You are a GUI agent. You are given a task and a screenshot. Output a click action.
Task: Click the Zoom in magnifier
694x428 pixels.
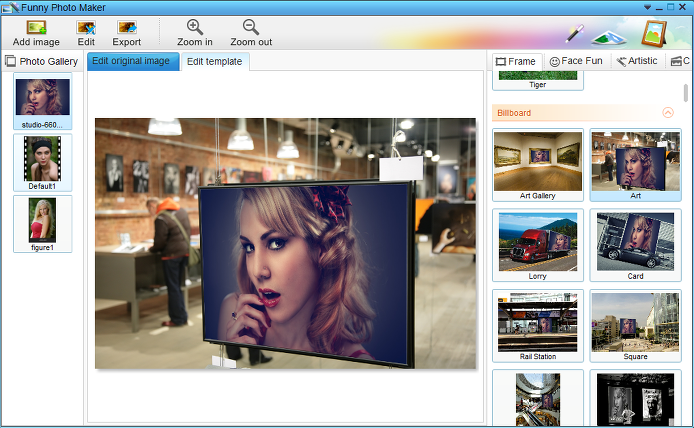pos(194,27)
